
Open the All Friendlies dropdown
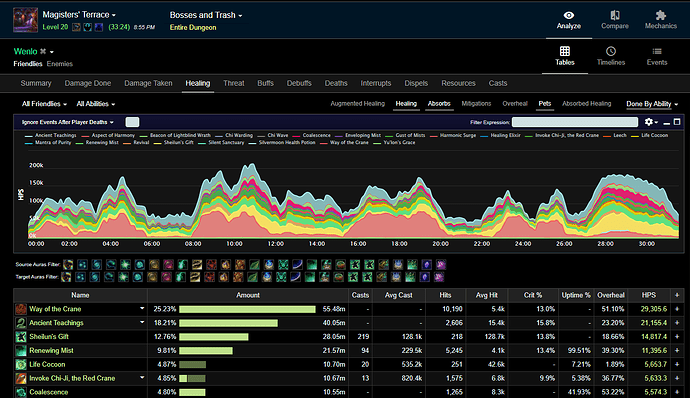44,104
